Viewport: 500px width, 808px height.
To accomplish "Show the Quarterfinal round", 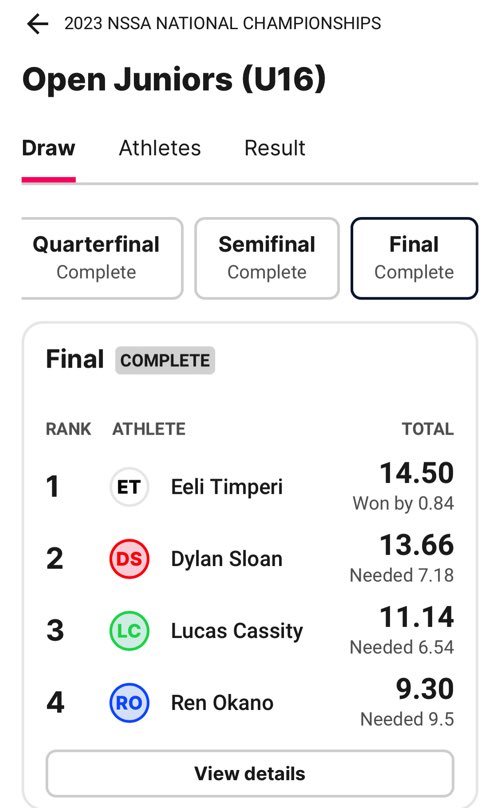I will coord(102,258).
